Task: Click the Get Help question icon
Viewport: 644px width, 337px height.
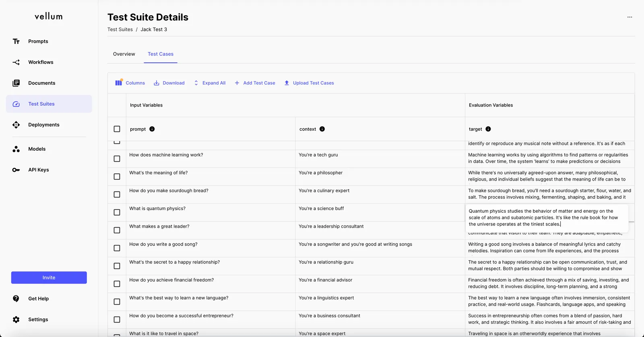Action: pyautogui.click(x=16, y=299)
